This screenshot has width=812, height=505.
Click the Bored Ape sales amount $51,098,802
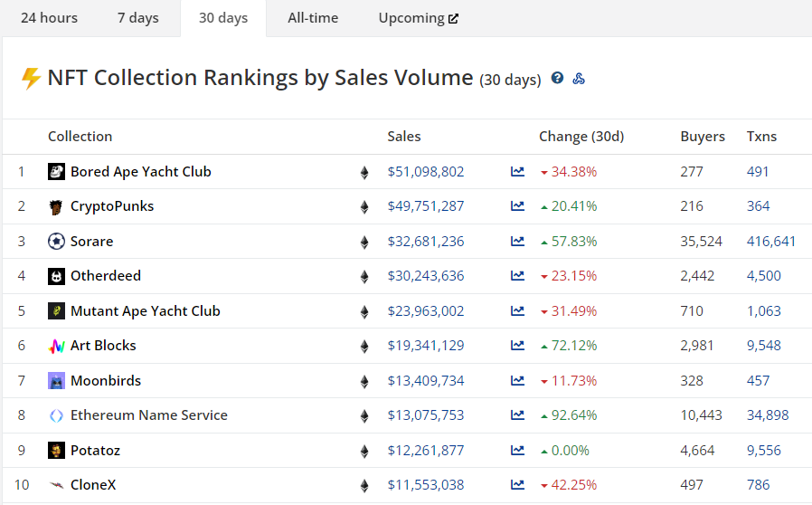[x=426, y=171]
